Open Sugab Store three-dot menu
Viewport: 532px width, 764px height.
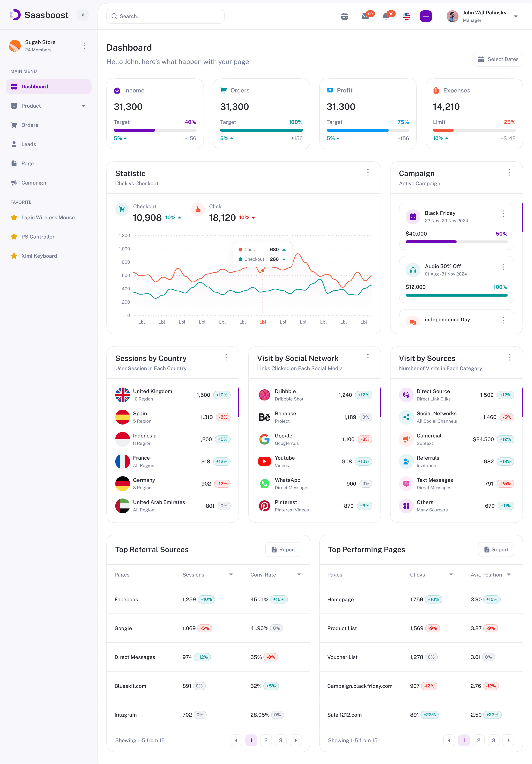(84, 46)
